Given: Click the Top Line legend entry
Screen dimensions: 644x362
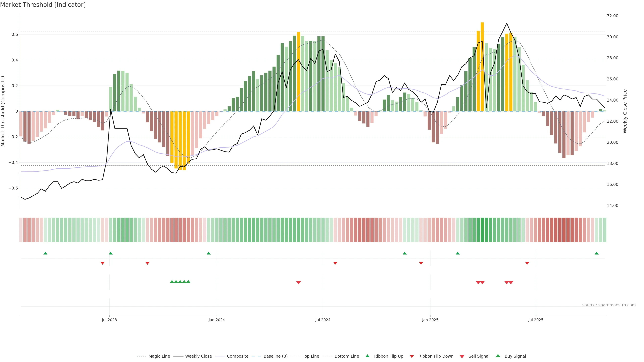Looking at the screenshot, I should [311, 356].
